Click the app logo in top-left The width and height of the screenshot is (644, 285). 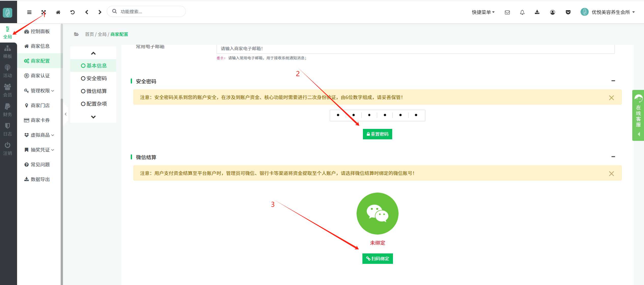point(8,12)
